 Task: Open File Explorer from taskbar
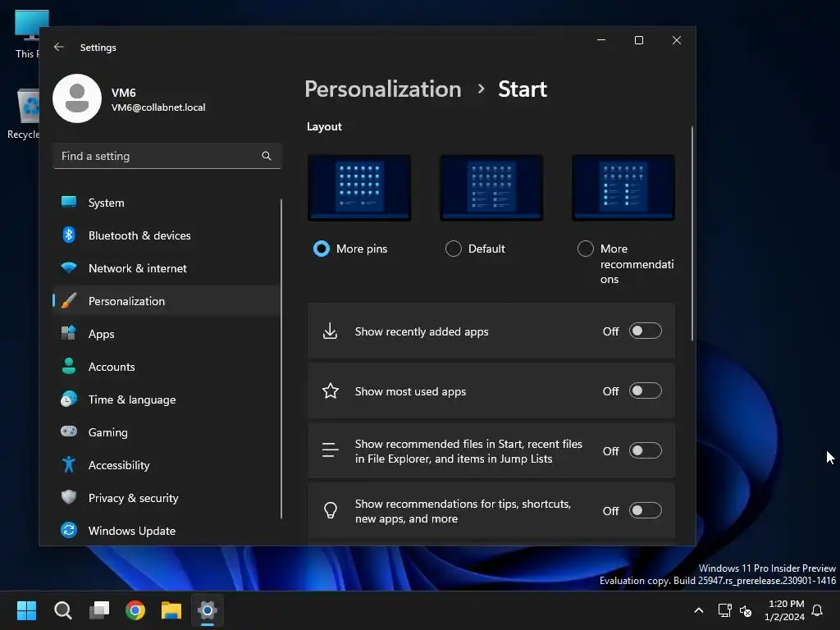[171, 610]
